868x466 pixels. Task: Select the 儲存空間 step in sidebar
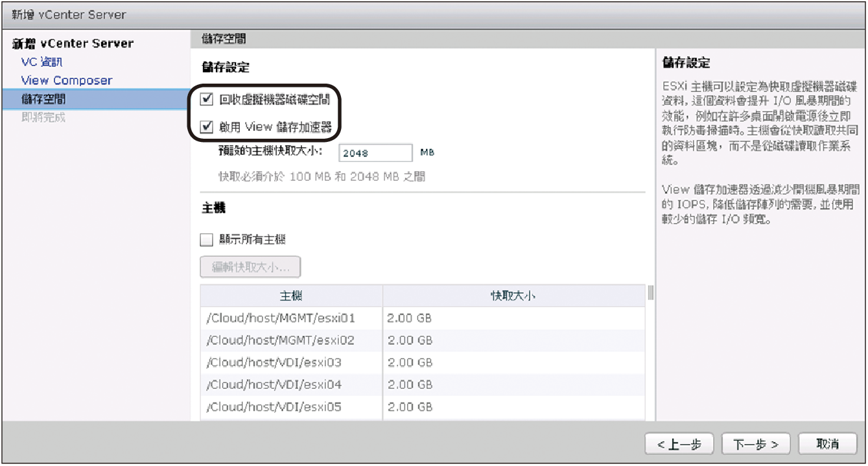[x=95, y=99]
